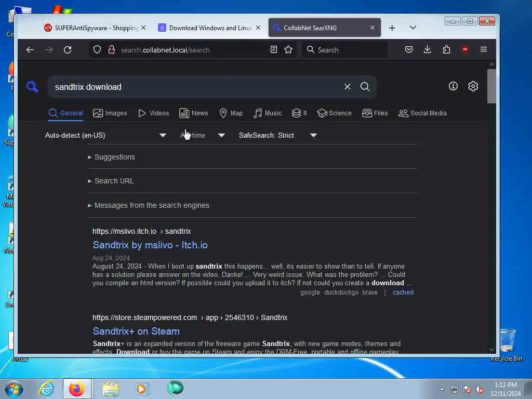Select the General search category

(x=65, y=113)
